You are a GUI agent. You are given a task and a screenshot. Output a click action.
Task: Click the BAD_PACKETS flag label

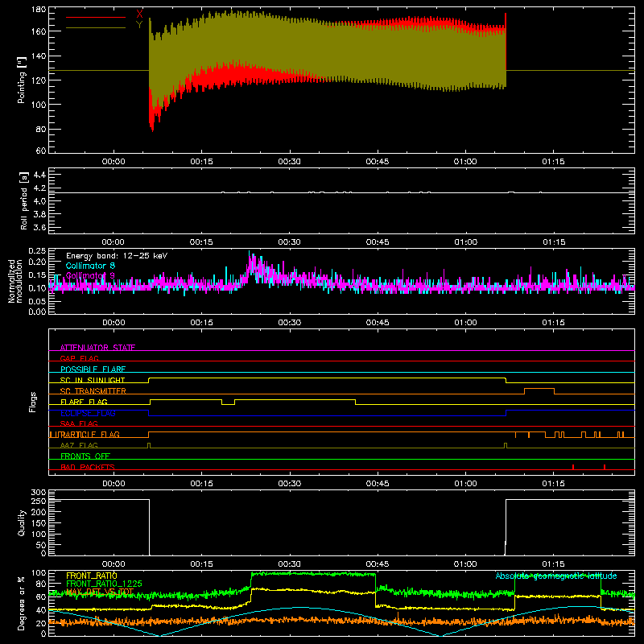(x=88, y=467)
